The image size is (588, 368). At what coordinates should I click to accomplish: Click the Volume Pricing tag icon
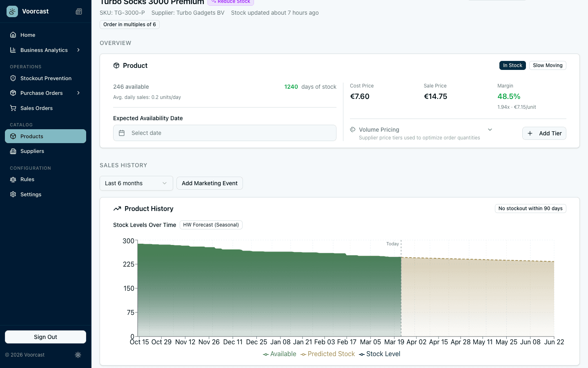coord(353,130)
